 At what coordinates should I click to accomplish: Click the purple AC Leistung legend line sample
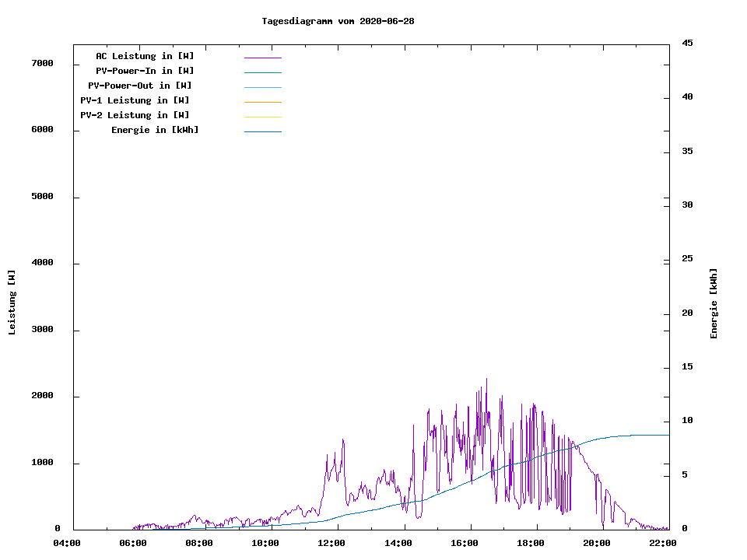click(x=262, y=58)
